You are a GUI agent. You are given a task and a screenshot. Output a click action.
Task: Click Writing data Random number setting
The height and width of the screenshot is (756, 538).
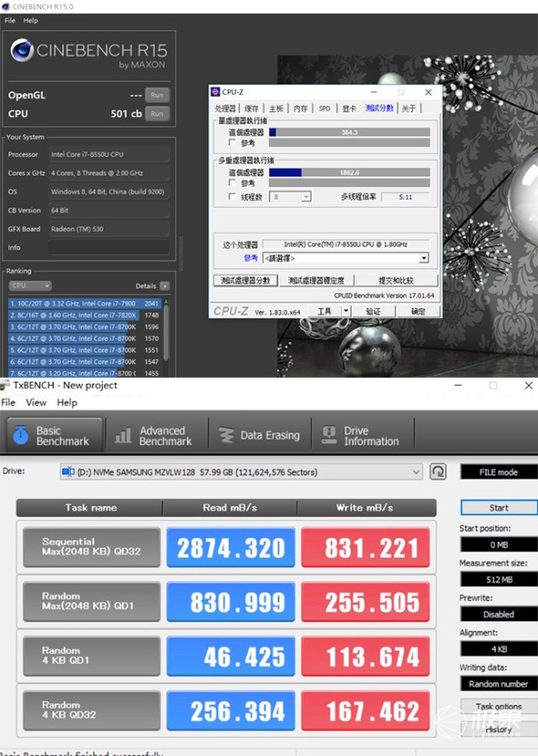coord(499,684)
